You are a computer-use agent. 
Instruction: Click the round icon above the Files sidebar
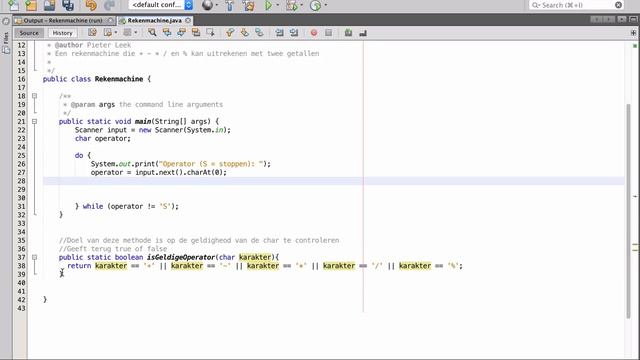[6, 21]
